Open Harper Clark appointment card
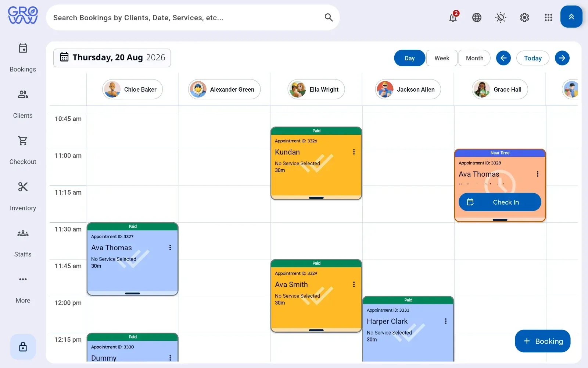The width and height of the screenshot is (588, 368). point(408,329)
